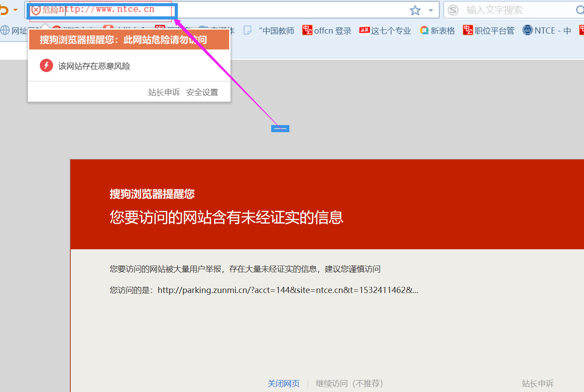Click the 搜狗浏览器提醒您 title on red banner
The image size is (584, 392).
[x=152, y=194]
